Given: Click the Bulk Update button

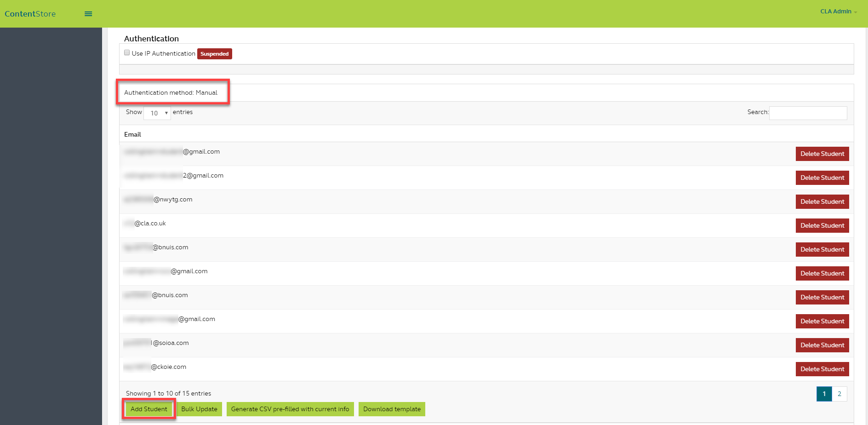Looking at the screenshot, I should point(199,409).
